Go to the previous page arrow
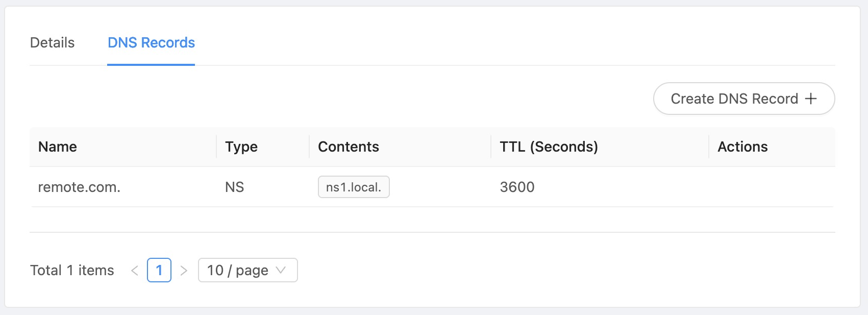 click(135, 271)
